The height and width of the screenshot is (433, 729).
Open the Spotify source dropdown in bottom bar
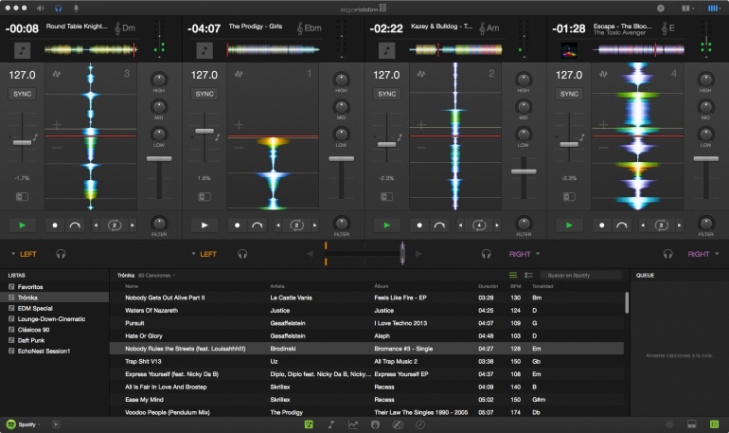23,424
